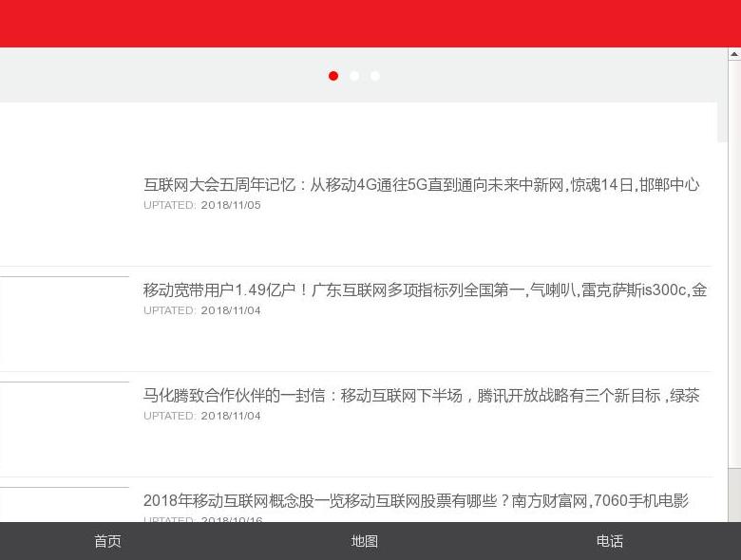Viewport: 741px width, 560px height.
Task: Open article 2018年移动互联网概念股一览
Action: point(416,500)
